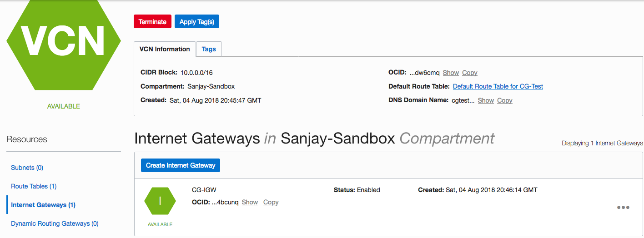Open Subnets (0) in Resources
The width and height of the screenshot is (644, 238).
pos(27,168)
